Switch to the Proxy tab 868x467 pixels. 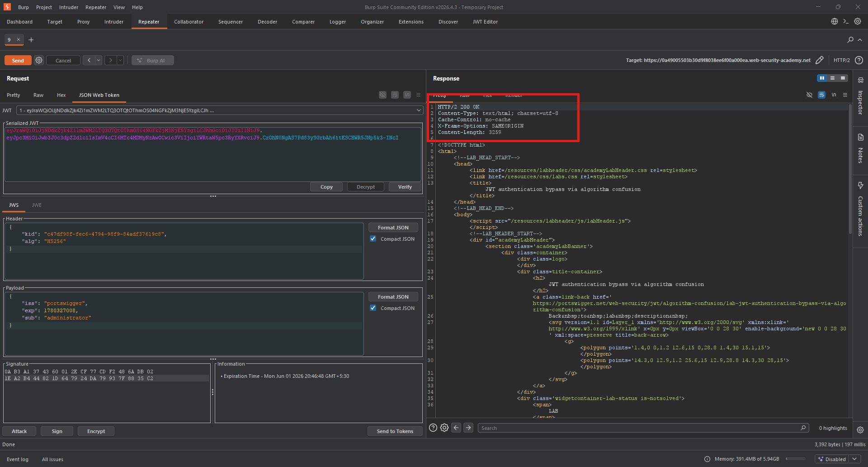(83, 22)
